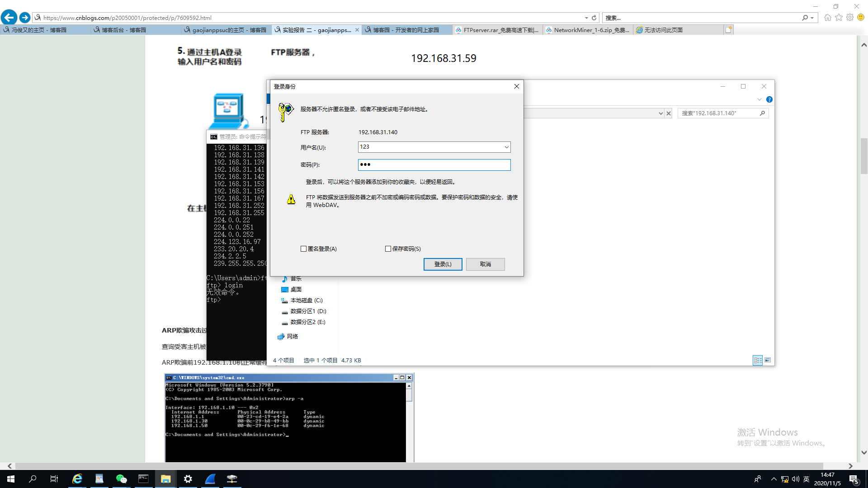Image resolution: width=868 pixels, height=488 pixels.
Task: Click the IE back navigation arrow
Action: click(x=9, y=18)
